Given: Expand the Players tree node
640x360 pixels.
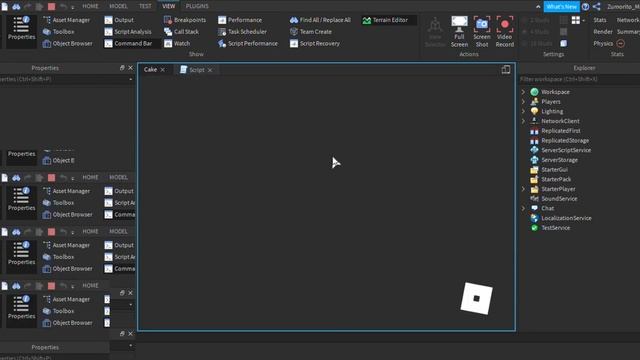Looking at the screenshot, I should [524, 102].
